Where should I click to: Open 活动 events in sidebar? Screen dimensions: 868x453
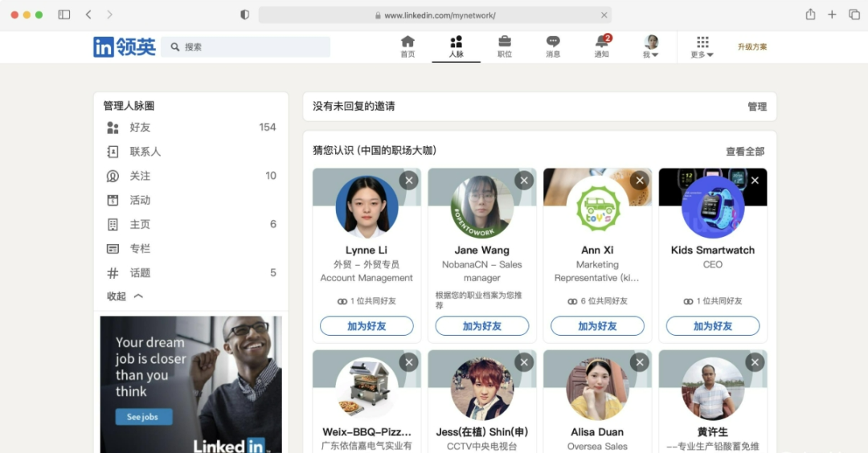click(191, 200)
